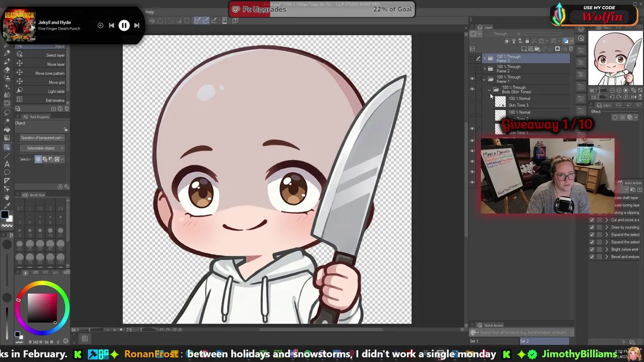Select the Decoration sparkle tool
This screenshot has height=362, width=644.
[7, 86]
